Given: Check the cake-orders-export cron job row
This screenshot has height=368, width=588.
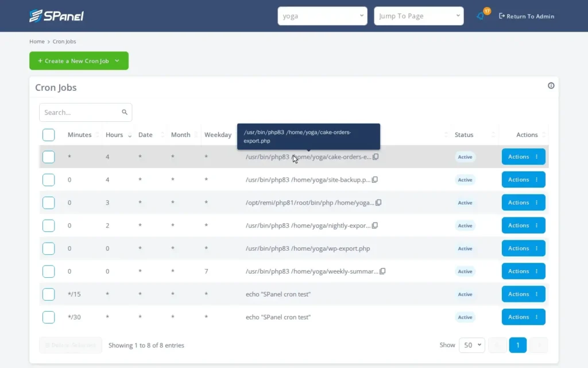Looking at the screenshot, I should tap(48, 157).
